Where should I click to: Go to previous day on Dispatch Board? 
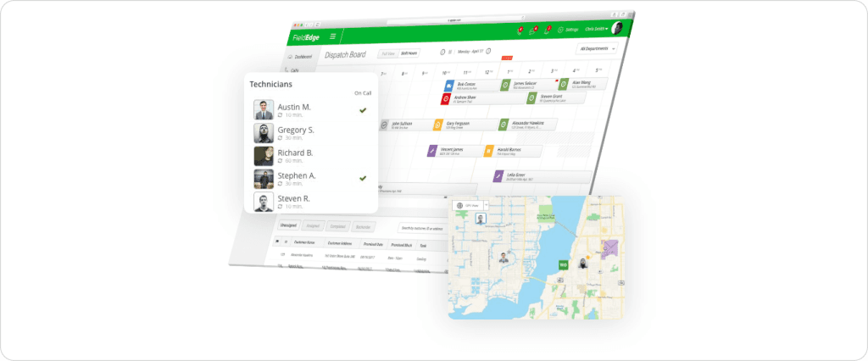pos(442,52)
